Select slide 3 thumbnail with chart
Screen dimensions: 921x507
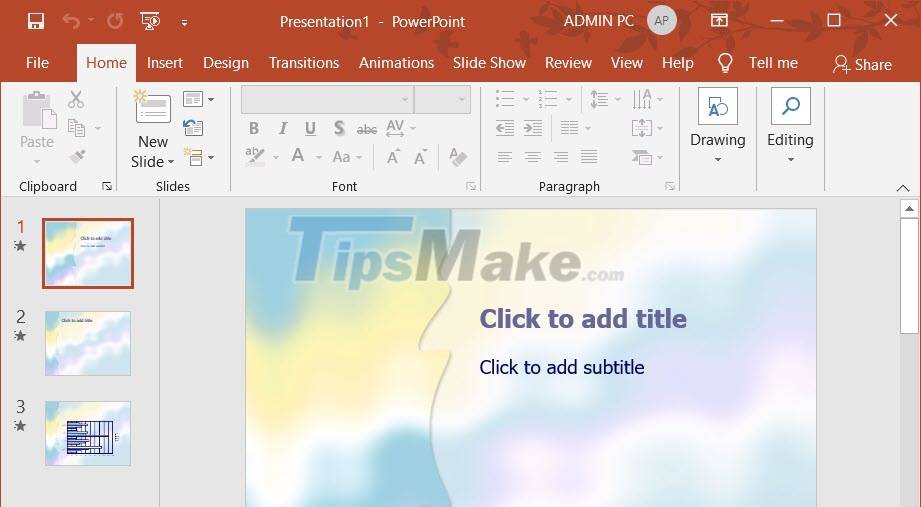(88, 434)
